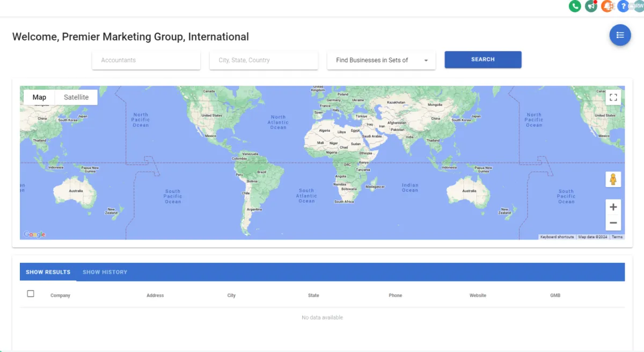Screen dimensions: 644x352
Task: Click the blue question mark help icon
Action: 623,6
